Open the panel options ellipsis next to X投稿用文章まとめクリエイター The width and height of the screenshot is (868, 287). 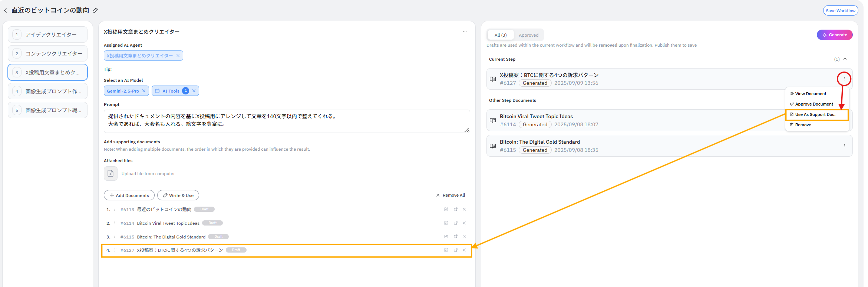tap(465, 31)
